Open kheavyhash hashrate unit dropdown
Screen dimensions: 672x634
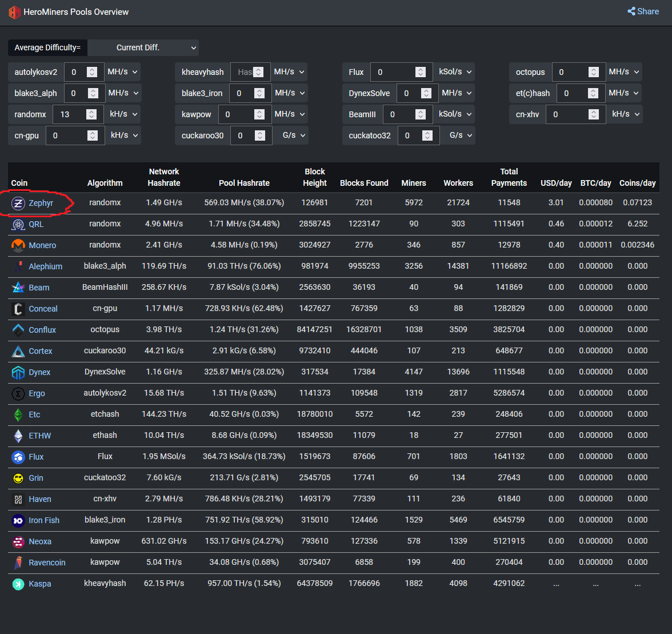point(289,72)
